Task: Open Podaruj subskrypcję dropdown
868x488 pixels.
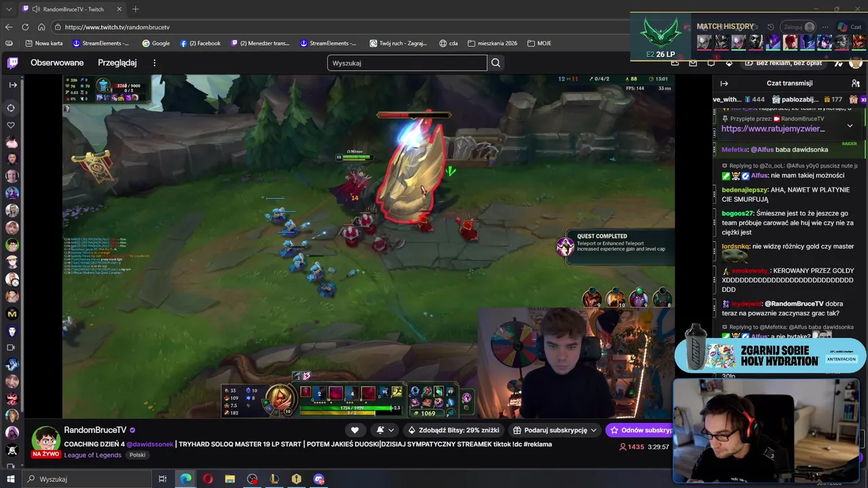Action: click(x=555, y=430)
